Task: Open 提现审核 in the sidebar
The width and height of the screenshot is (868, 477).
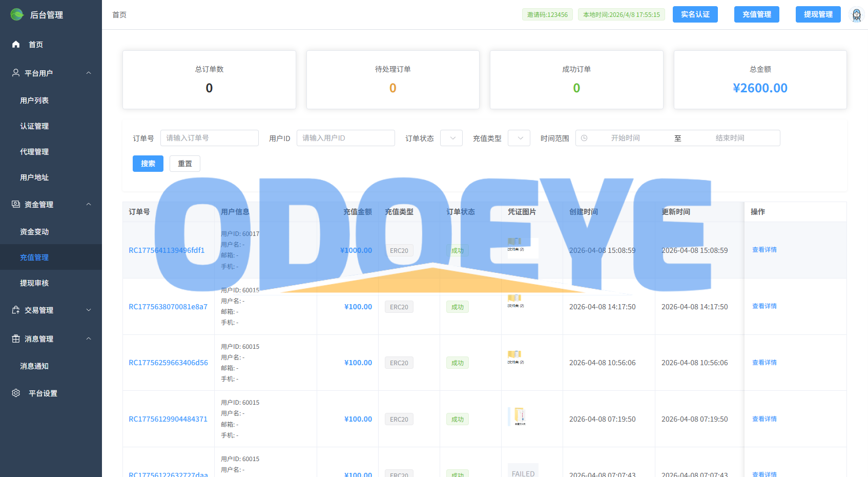Action: click(34, 283)
